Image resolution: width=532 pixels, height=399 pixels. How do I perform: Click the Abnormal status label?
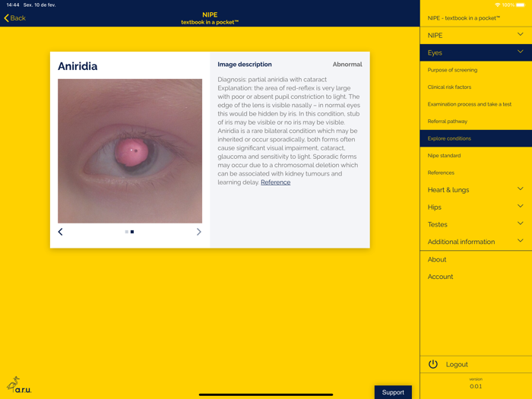tap(347, 64)
